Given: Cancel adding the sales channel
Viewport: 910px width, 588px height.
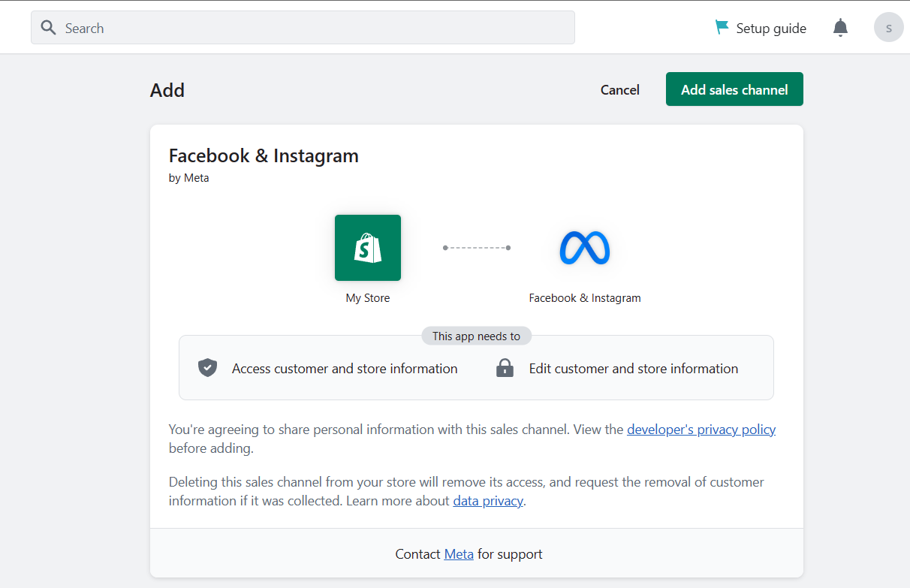Looking at the screenshot, I should 620,89.
